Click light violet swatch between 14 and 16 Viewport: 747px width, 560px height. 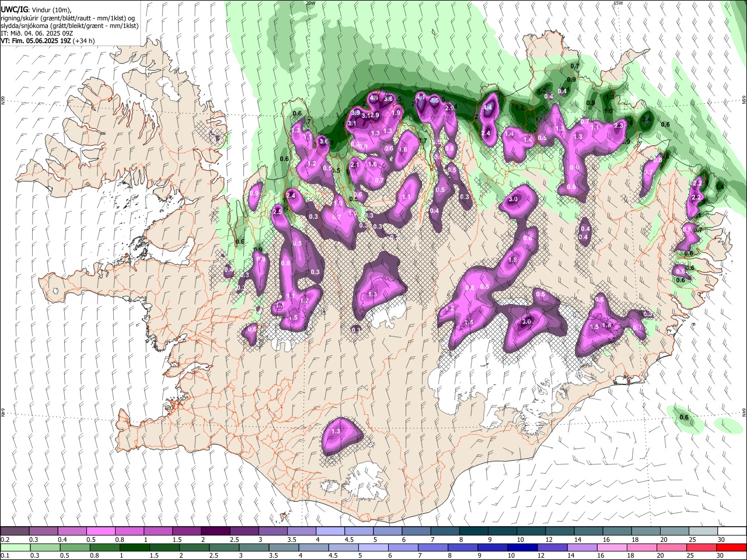pos(582,547)
